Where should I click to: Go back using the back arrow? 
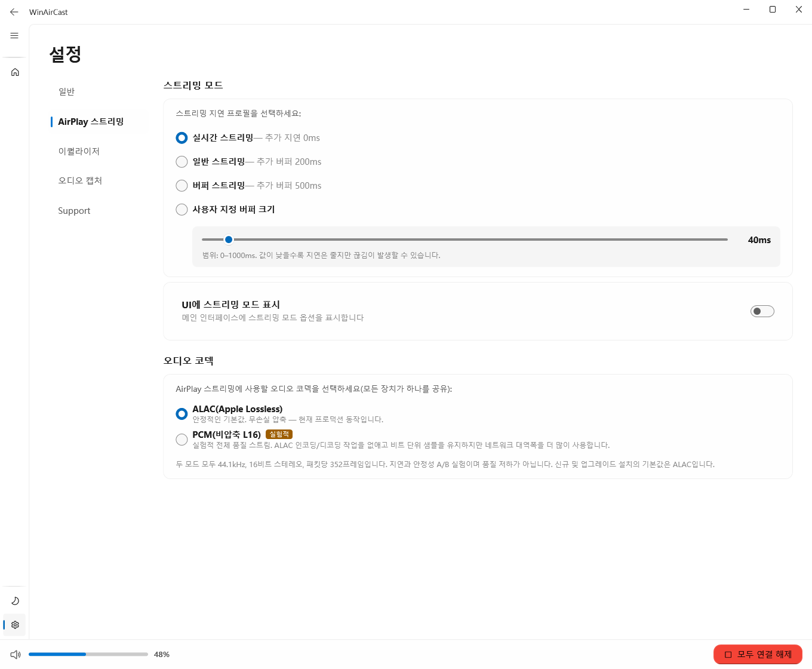point(14,12)
